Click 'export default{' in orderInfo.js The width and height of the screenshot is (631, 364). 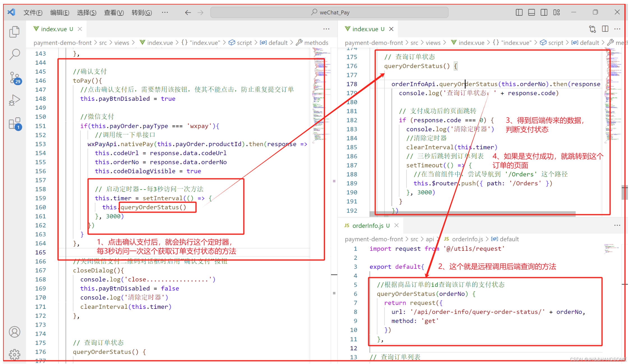click(x=397, y=267)
